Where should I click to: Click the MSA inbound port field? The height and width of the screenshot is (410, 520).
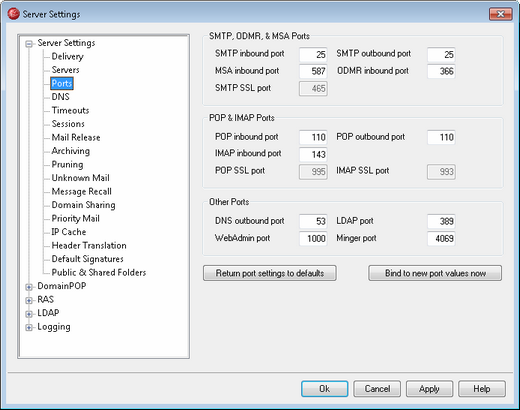tap(313, 71)
